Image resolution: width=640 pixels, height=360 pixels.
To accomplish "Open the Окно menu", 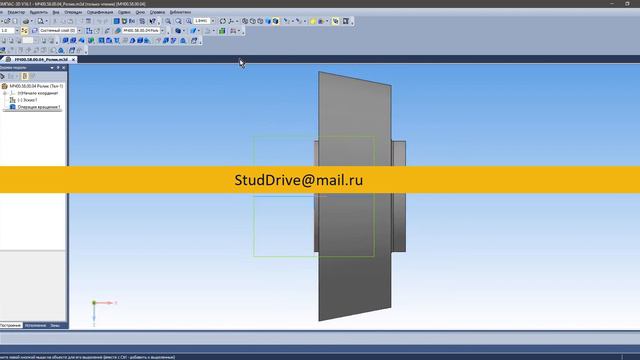I will pyautogui.click(x=140, y=12).
